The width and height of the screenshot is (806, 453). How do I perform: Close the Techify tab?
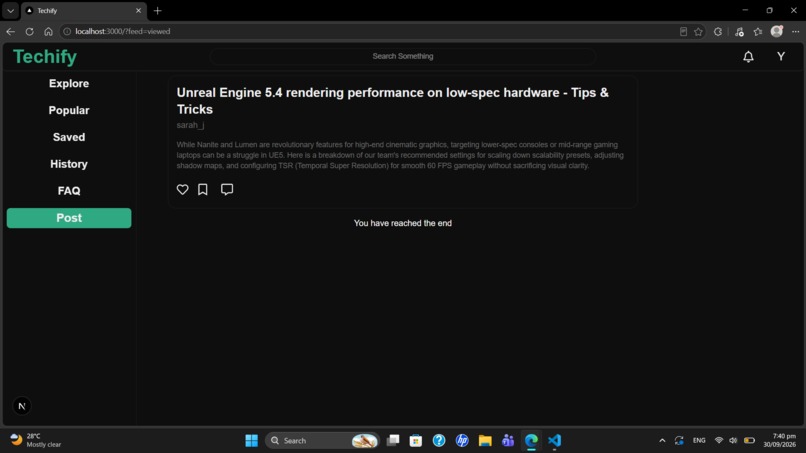138,10
